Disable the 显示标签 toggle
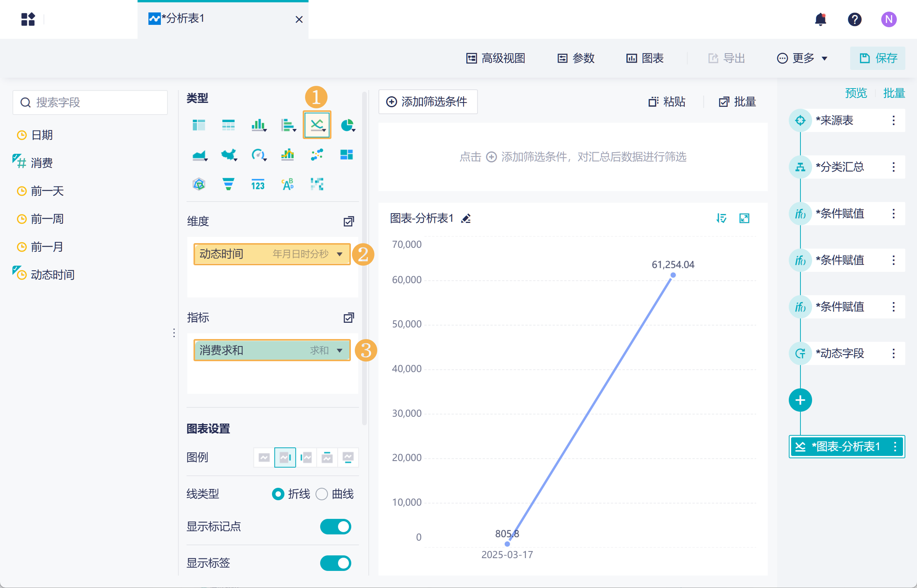The height and width of the screenshot is (588, 917). tap(335, 563)
